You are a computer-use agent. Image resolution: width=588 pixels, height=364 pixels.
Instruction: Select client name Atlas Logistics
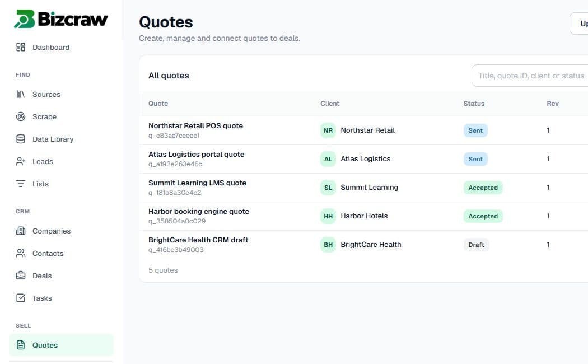(365, 159)
